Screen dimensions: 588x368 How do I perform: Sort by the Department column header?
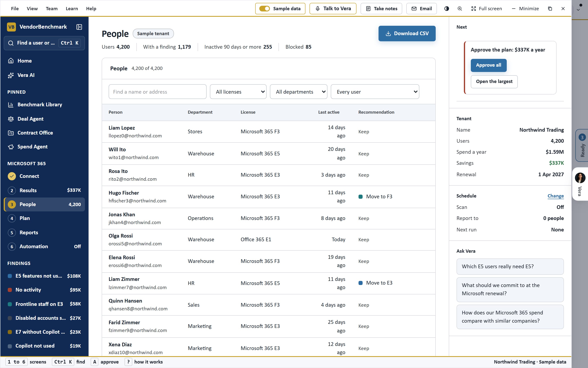[200, 112]
